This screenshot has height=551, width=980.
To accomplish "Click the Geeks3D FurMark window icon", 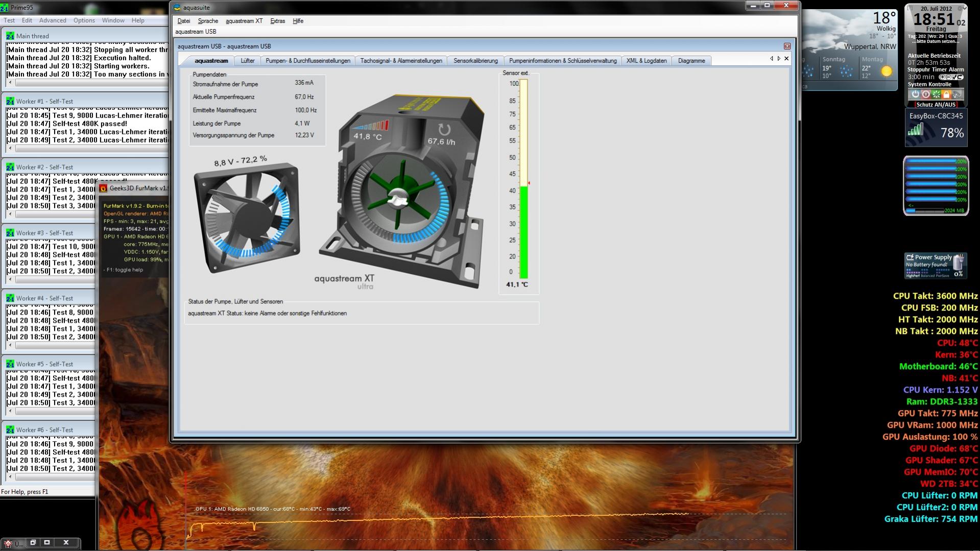I will coord(104,188).
